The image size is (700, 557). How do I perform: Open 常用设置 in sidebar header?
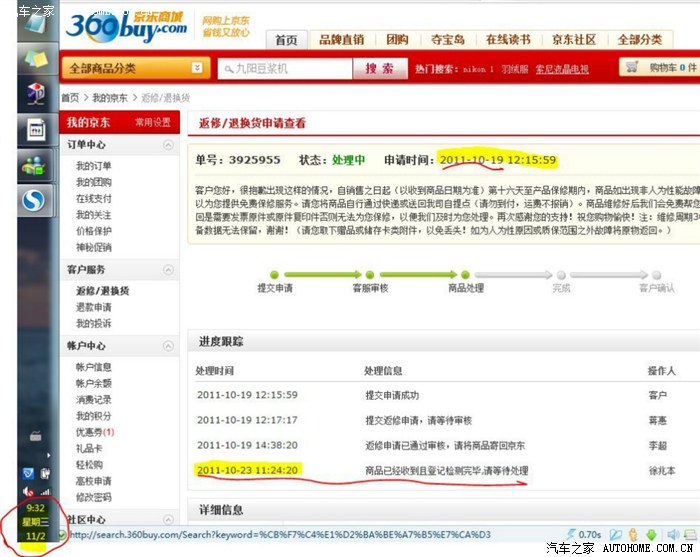153,122
